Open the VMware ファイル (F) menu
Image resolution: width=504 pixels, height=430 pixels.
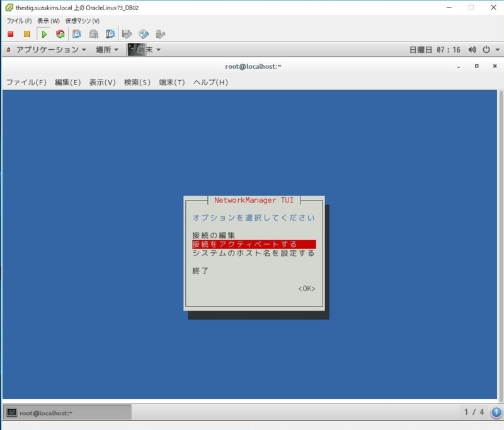click(x=20, y=21)
